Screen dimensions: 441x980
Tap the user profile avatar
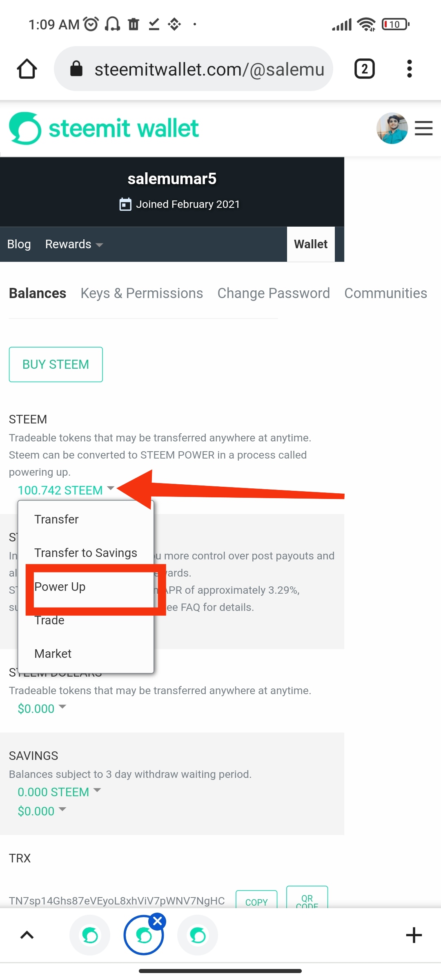pyautogui.click(x=392, y=128)
